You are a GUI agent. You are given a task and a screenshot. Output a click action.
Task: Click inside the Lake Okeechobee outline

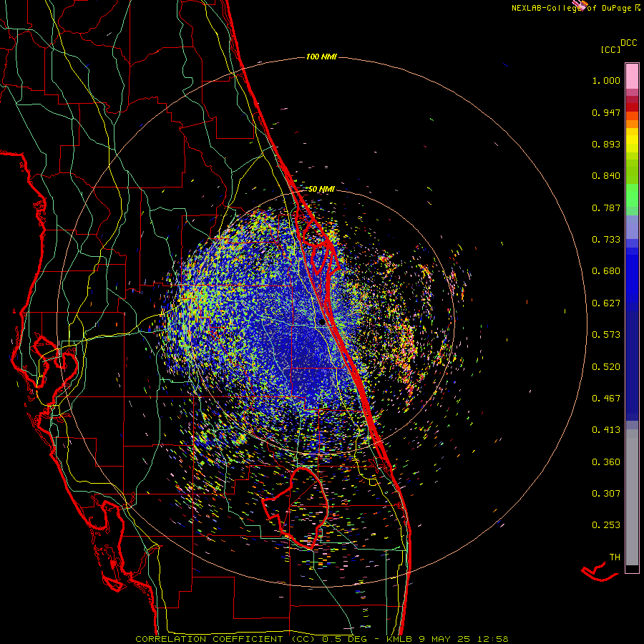(302, 507)
